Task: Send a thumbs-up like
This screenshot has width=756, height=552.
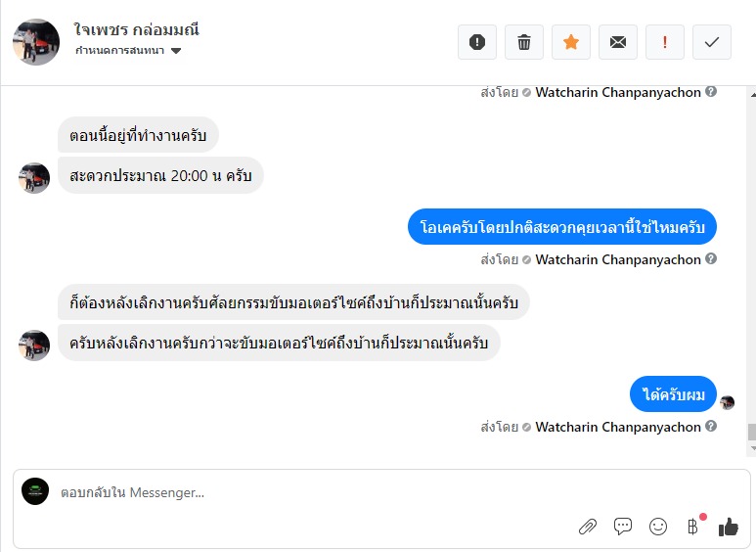Action: [x=728, y=527]
